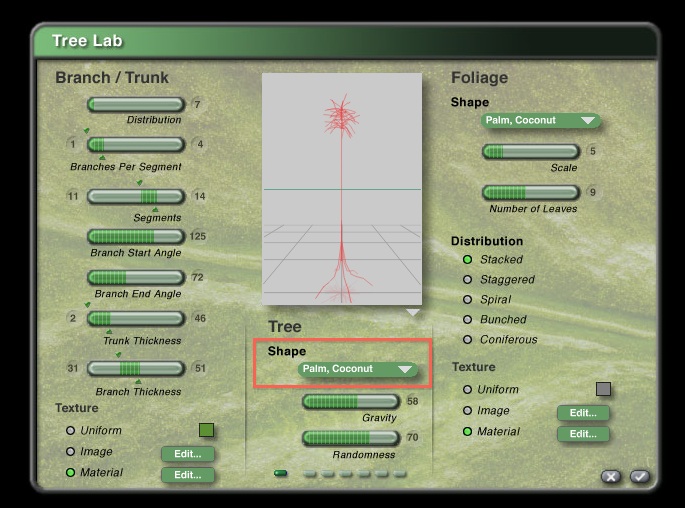The height and width of the screenshot is (508, 685).
Task: Adjust the Branch Start Angle slider
Action: 136,236
